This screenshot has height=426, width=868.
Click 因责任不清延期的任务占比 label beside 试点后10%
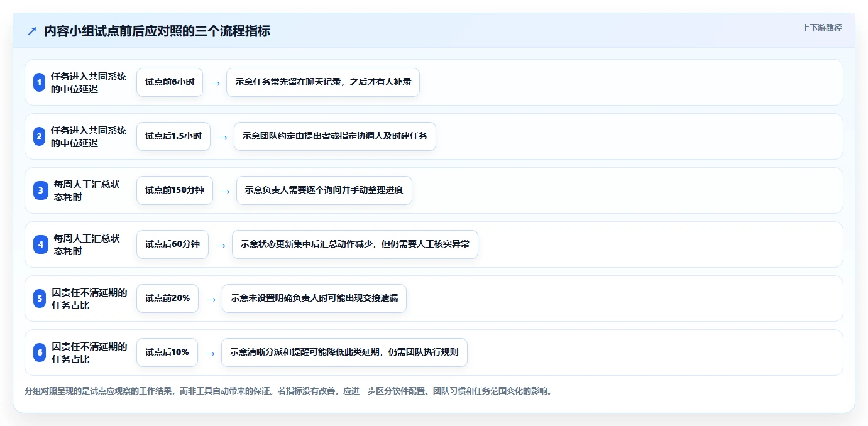89,352
